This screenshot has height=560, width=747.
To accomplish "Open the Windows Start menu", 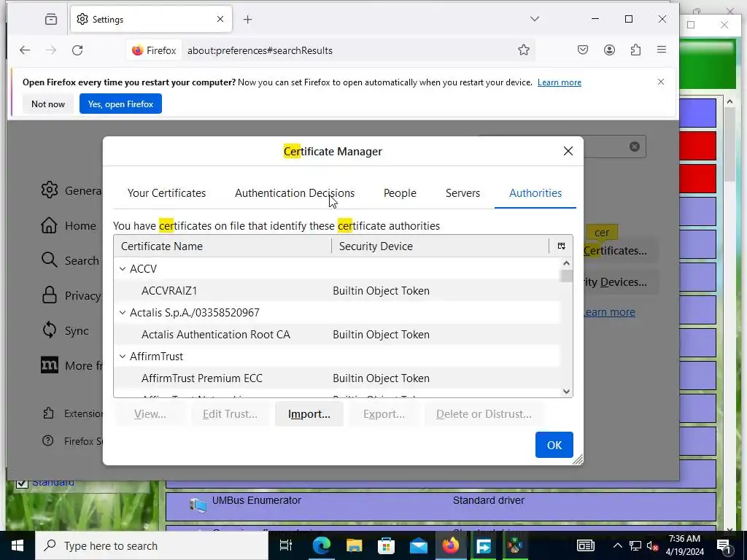I will pyautogui.click(x=18, y=545).
